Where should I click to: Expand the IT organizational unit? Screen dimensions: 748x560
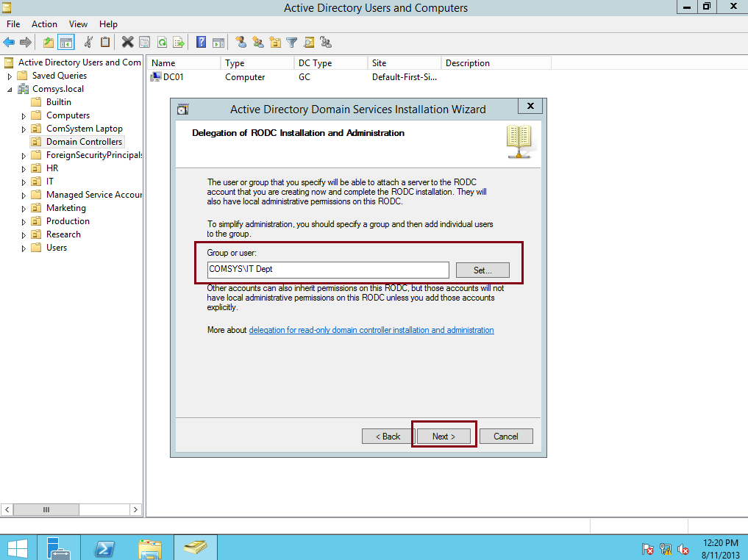click(x=23, y=181)
